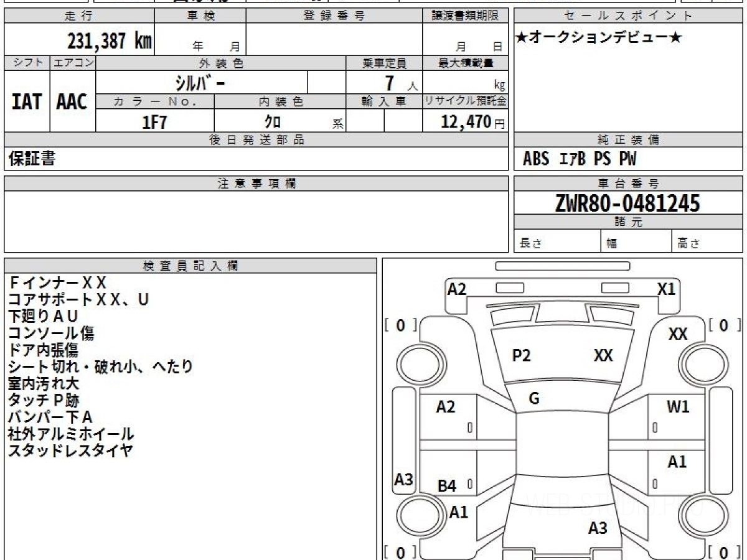Select the recycle deposit value 12,470円
Viewport: 747px width, 560px height.
pos(473,121)
